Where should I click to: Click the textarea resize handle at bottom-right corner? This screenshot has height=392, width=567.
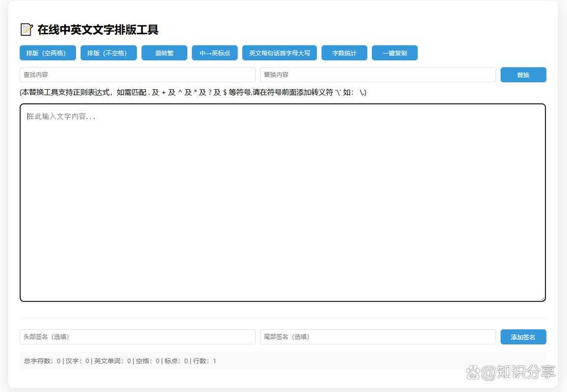[543, 298]
